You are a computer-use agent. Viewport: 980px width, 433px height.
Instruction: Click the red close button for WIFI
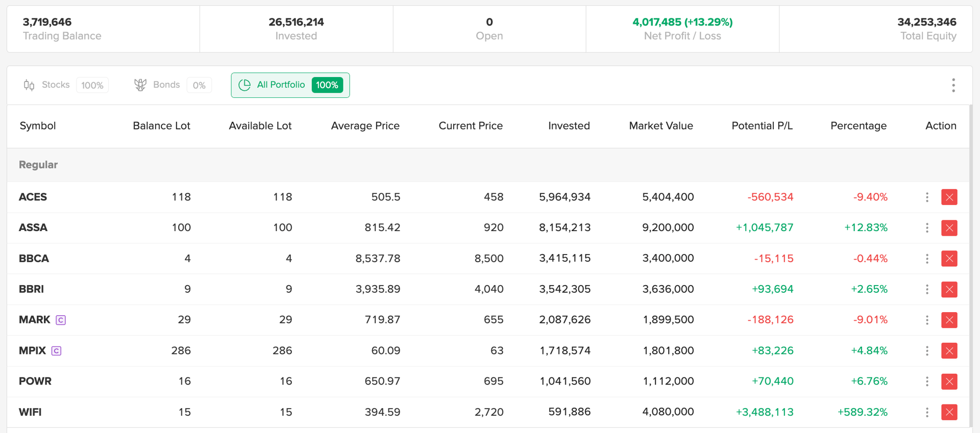click(949, 412)
